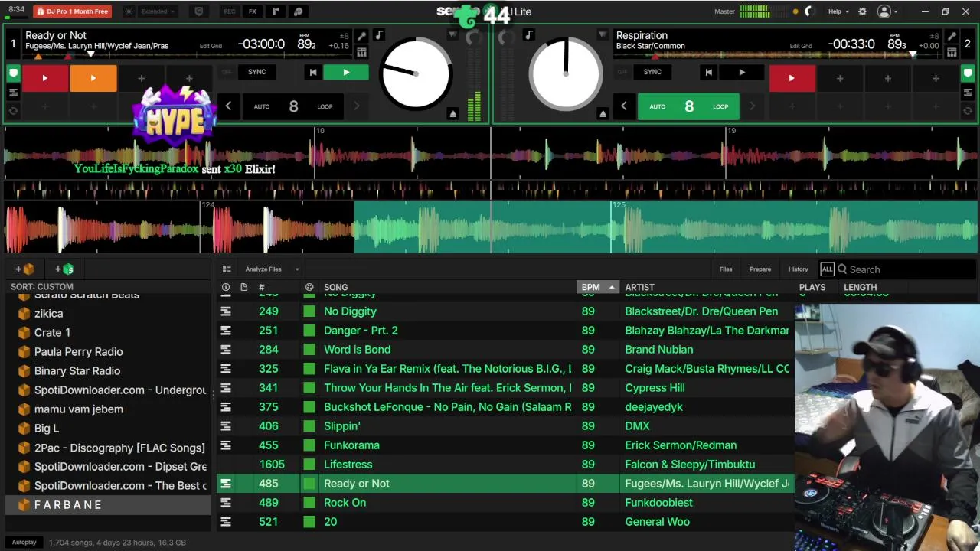The width and height of the screenshot is (980, 551).
Task: Halve the loop size on deck 1
Action: [x=228, y=106]
